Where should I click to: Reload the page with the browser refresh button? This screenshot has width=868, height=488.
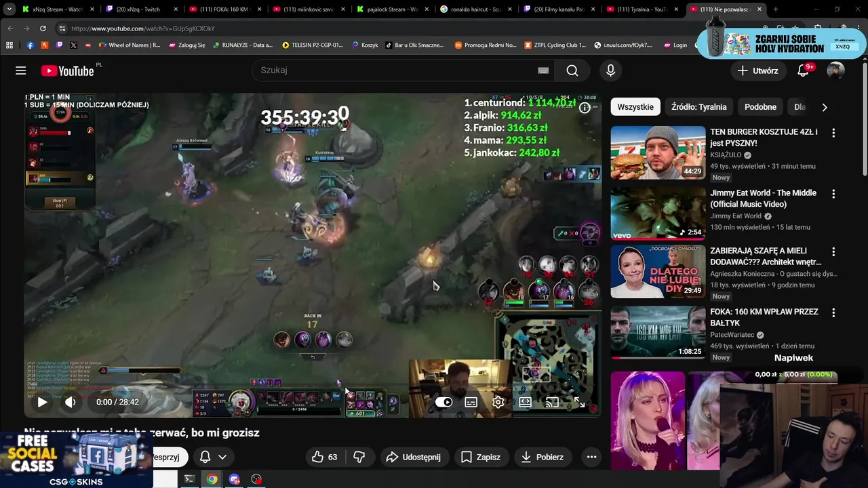(x=43, y=28)
